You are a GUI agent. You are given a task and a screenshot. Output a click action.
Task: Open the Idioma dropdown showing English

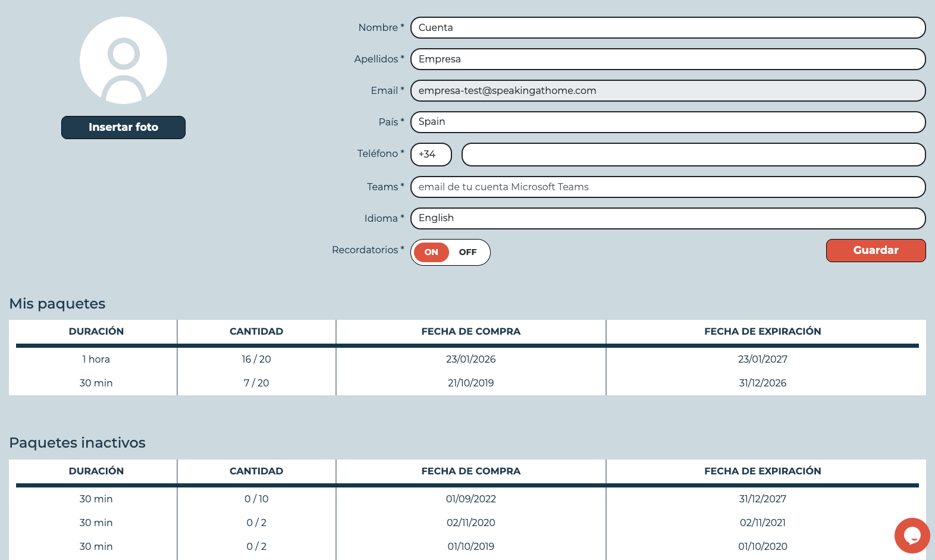coord(668,218)
